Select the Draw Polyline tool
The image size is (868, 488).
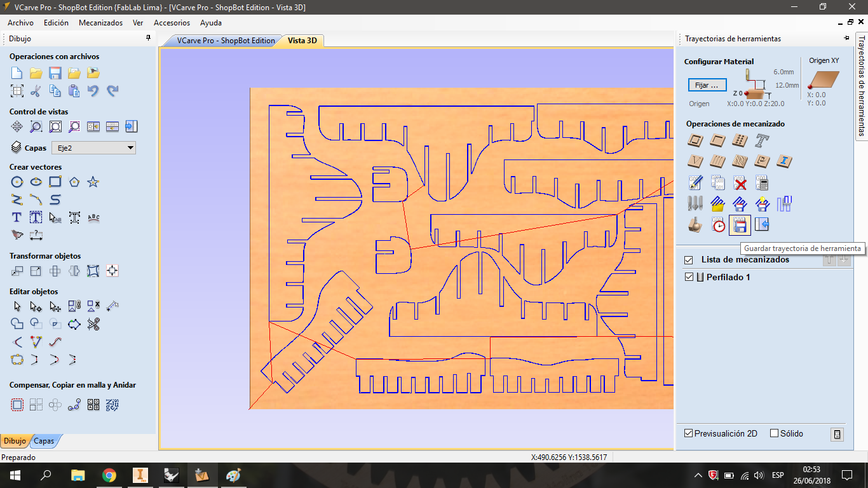click(x=17, y=200)
